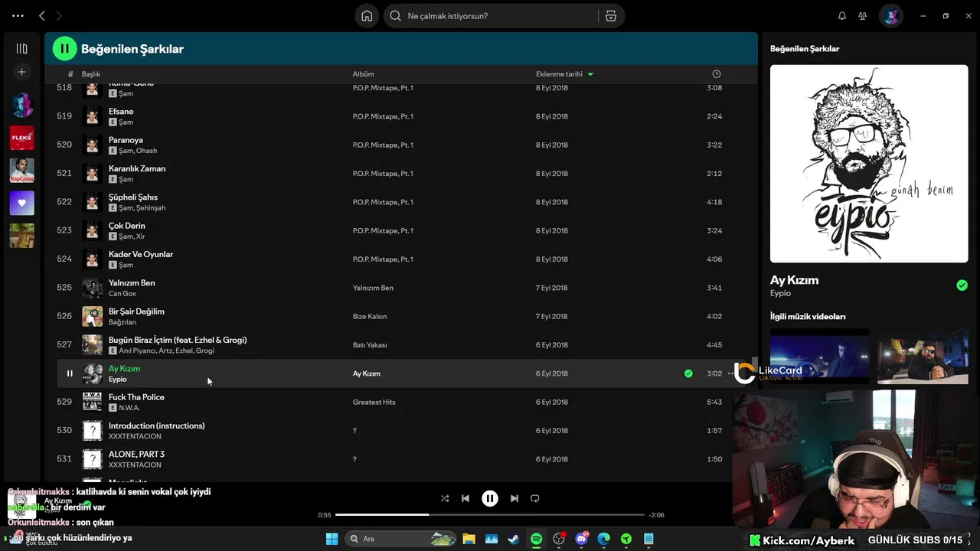The height and width of the screenshot is (551, 980).
Task: Open Windows Start menu
Action: click(332, 539)
